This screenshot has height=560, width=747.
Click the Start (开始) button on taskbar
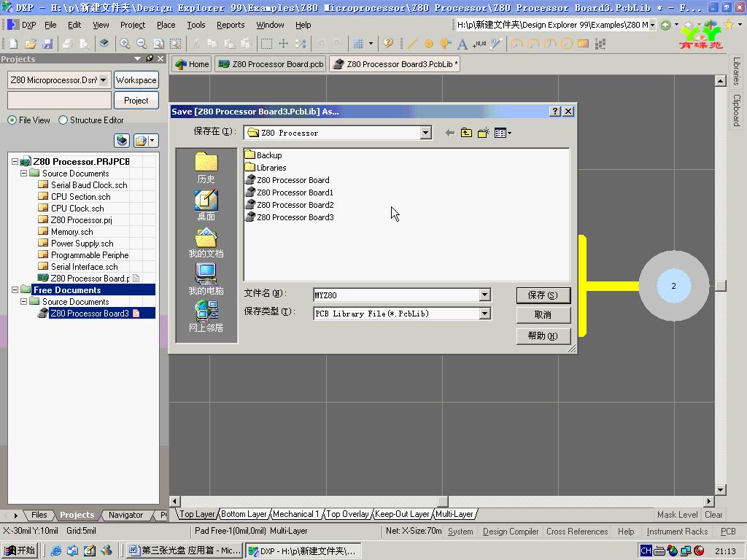point(20,551)
